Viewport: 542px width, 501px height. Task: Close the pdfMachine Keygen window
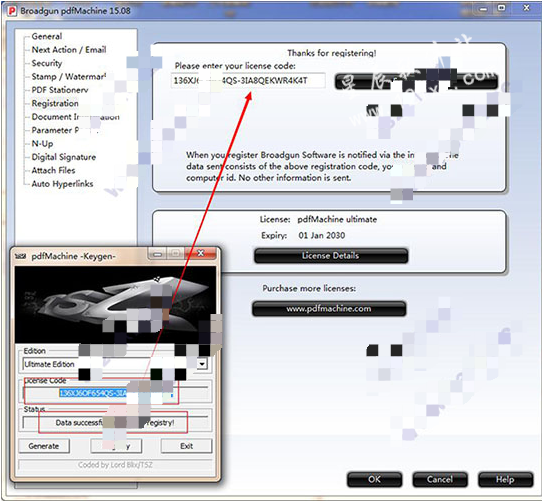200,253
